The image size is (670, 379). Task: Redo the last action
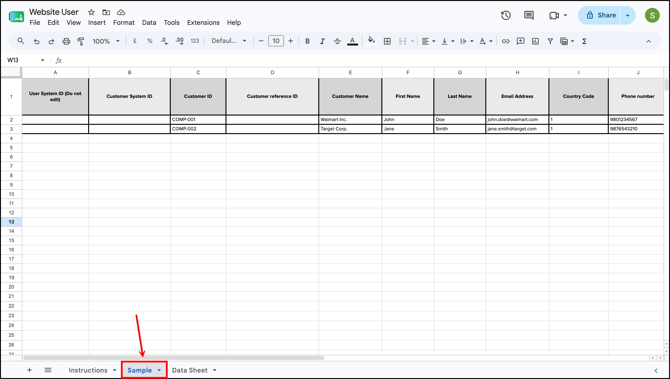tap(51, 41)
